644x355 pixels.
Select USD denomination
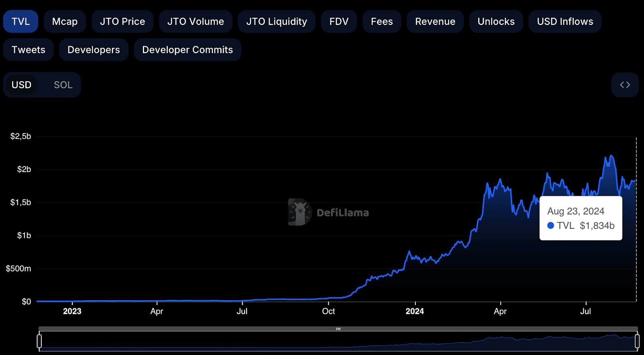pos(22,85)
